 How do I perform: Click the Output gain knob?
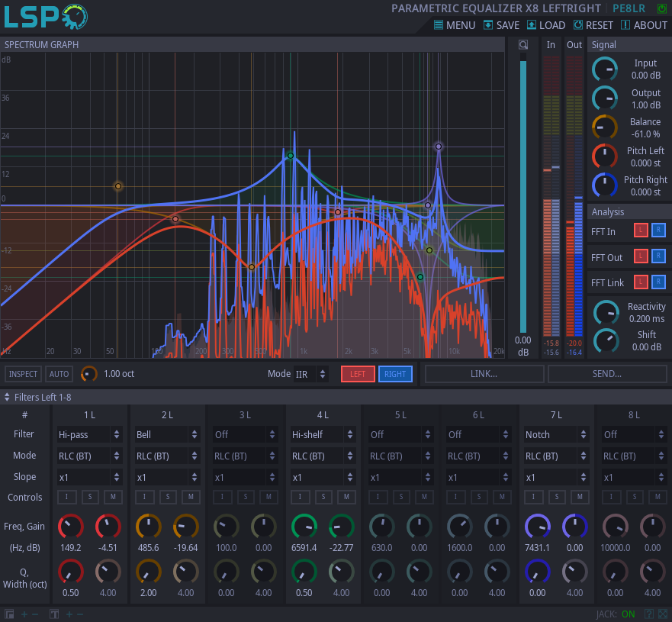(605, 98)
